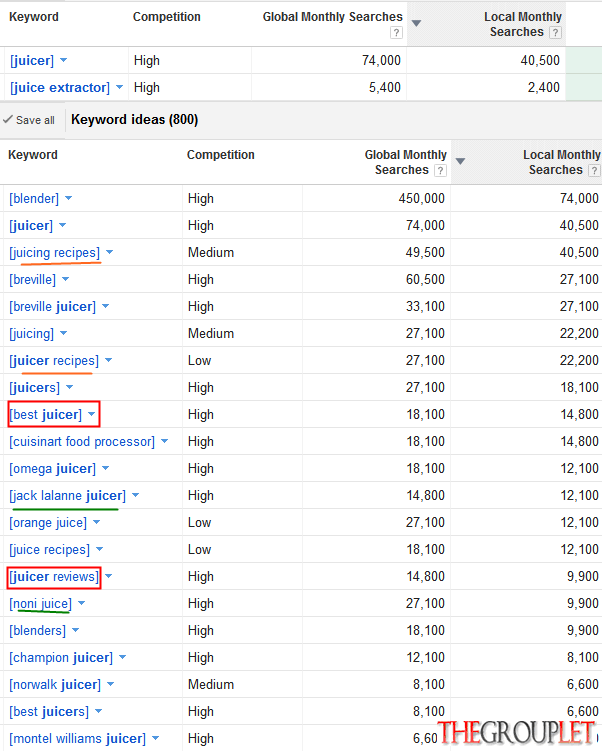602x751 pixels.
Task: Open help icon in Keyword ideas Local Monthly Searches header
Action: point(594,171)
